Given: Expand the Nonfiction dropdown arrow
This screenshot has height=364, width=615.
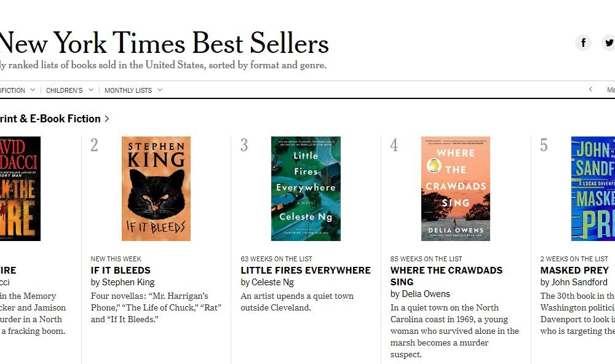Looking at the screenshot, I should click(33, 90).
